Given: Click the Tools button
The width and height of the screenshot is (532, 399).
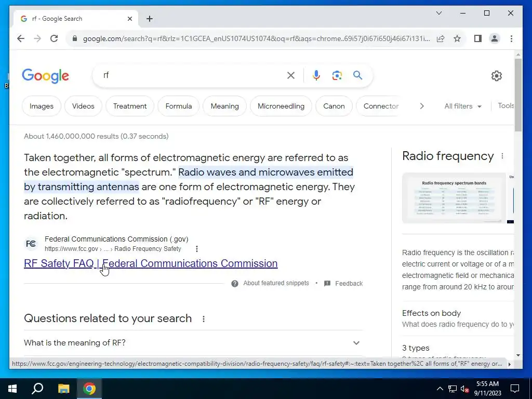Looking at the screenshot, I should point(506,106).
